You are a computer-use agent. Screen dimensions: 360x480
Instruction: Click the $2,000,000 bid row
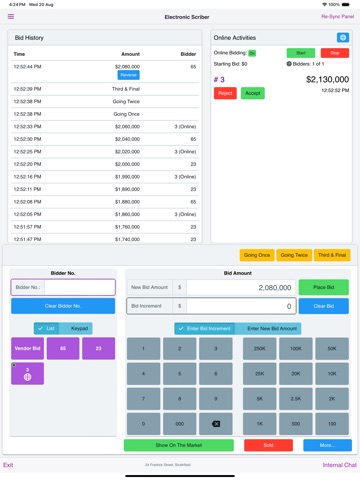105,164
